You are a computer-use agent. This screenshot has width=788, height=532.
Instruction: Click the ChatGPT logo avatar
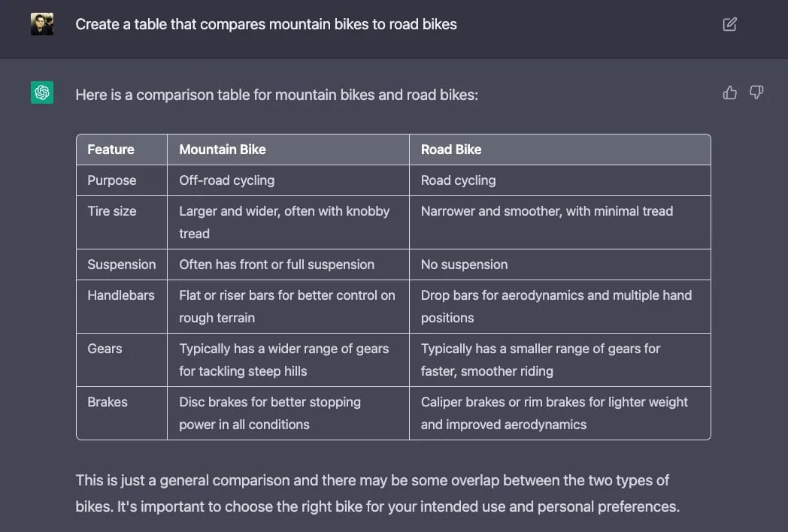42,92
